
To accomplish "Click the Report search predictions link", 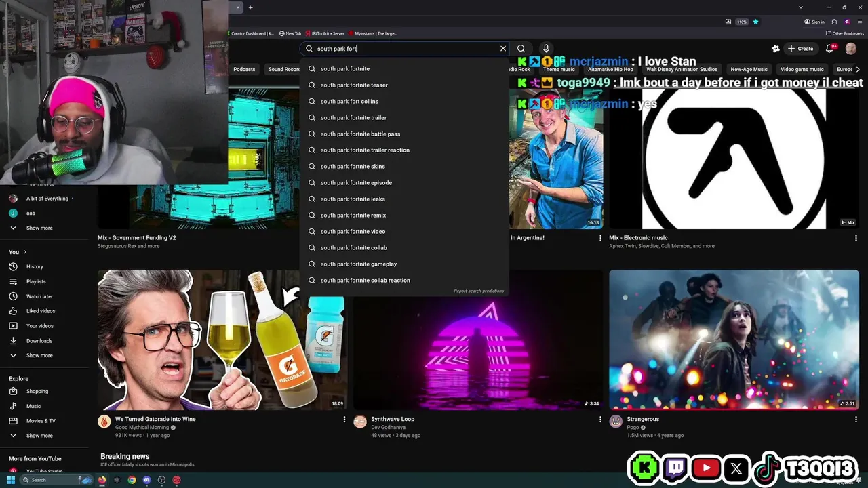I will (x=479, y=291).
